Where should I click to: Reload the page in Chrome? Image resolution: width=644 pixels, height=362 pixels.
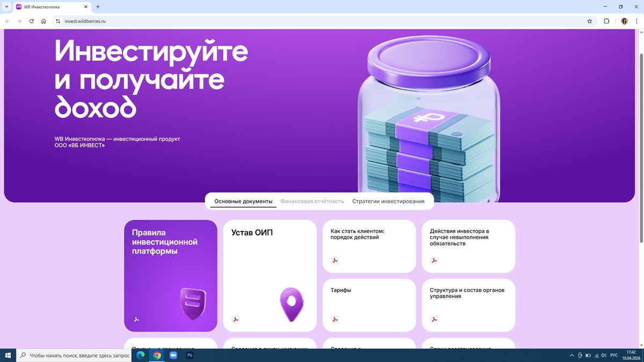tap(31, 21)
